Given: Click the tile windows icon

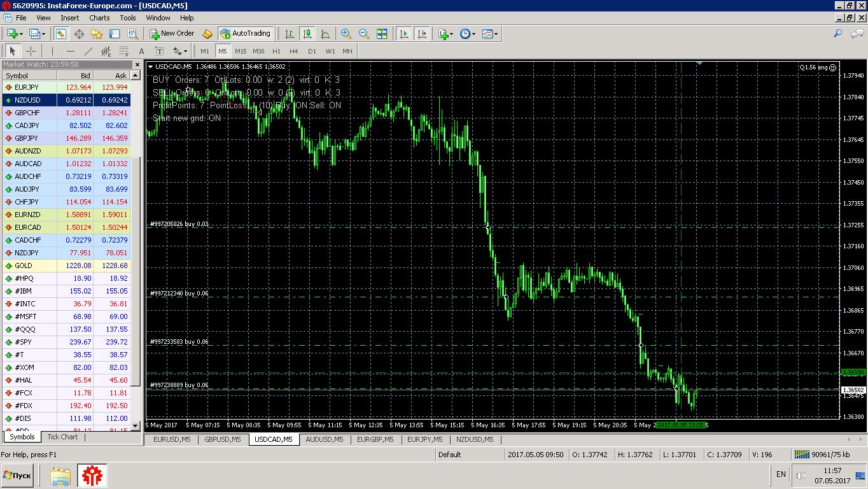Looking at the screenshot, I should [382, 34].
